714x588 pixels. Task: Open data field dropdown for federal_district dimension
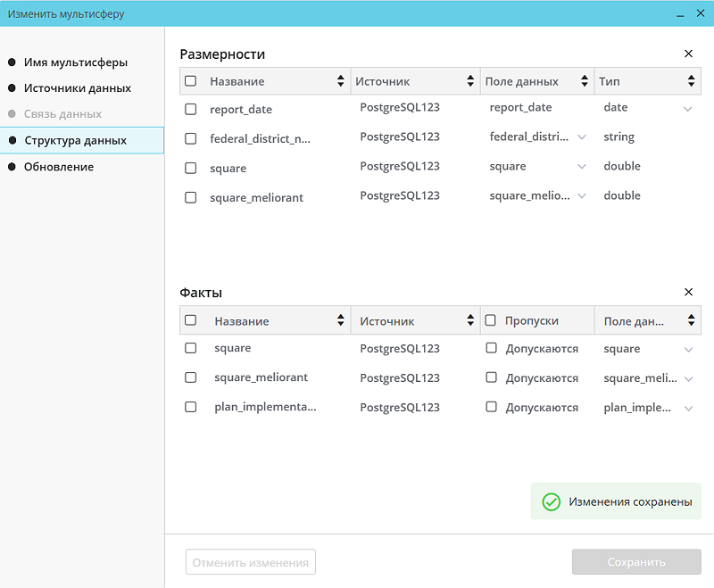coord(582,137)
